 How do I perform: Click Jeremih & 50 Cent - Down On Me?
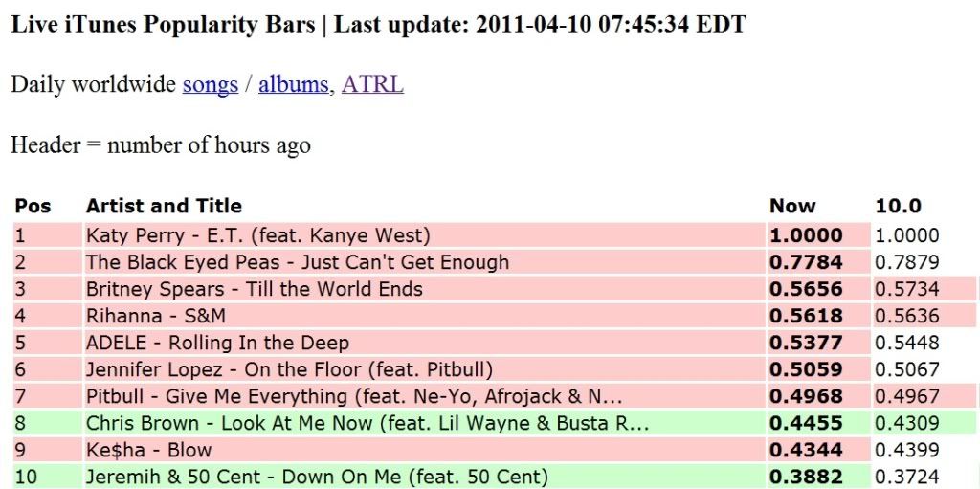coord(317,477)
